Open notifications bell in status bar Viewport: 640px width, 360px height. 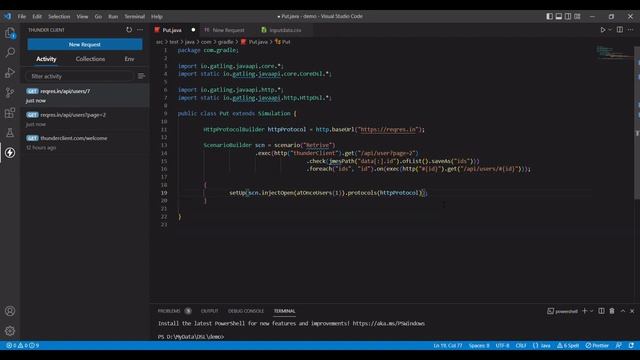point(631,345)
